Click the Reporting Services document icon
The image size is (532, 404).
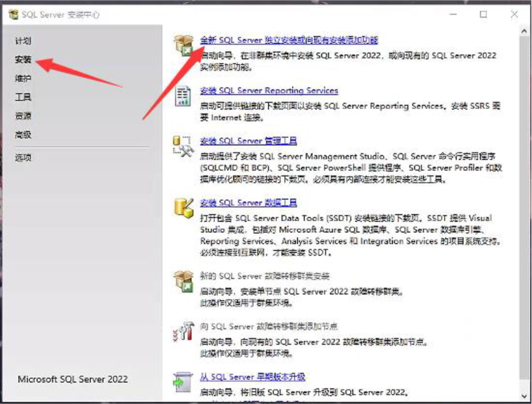click(x=183, y=96)
